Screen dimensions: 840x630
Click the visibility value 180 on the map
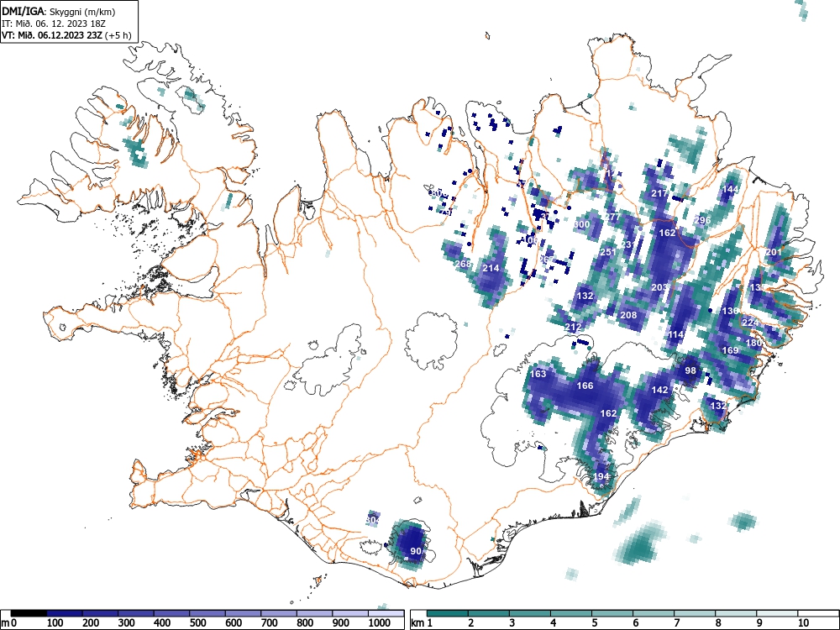click(x=753, y=343)
